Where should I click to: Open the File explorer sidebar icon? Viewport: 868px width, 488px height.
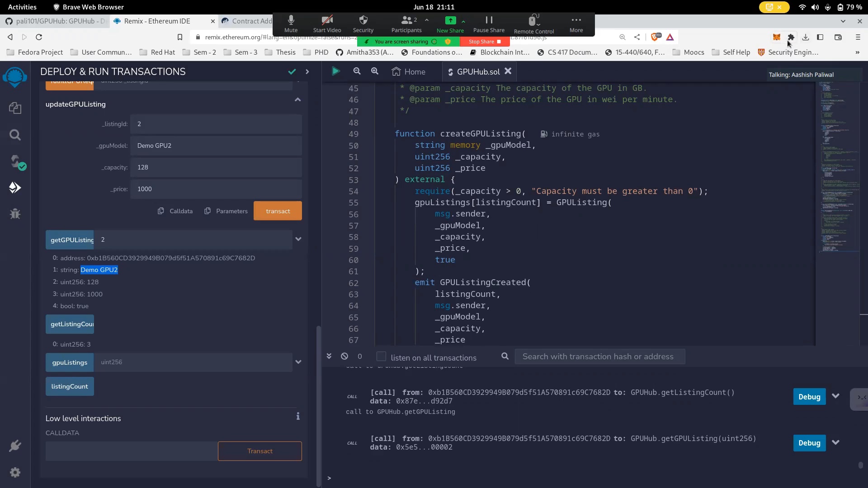[x=15, y=108]
